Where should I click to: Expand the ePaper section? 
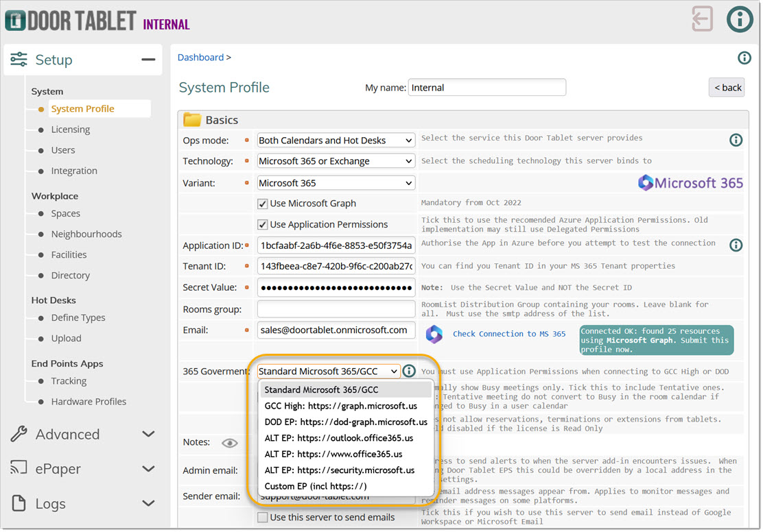coord(148,468)
